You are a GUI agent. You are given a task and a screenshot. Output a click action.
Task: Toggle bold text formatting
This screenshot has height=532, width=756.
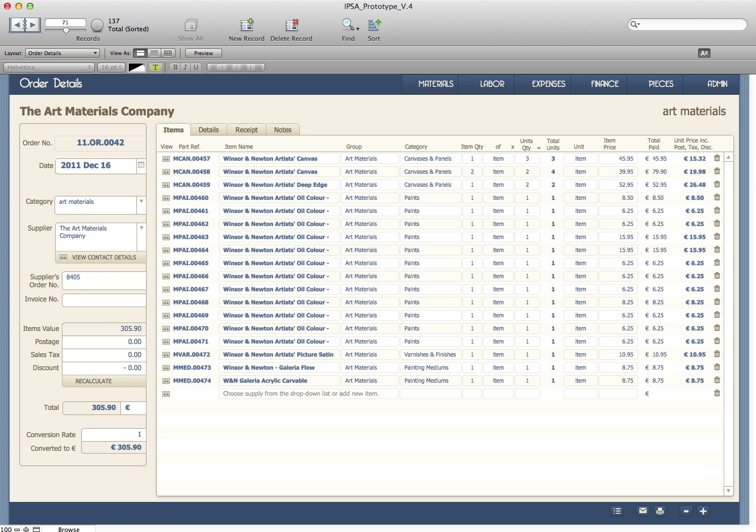tap(176, 68)
